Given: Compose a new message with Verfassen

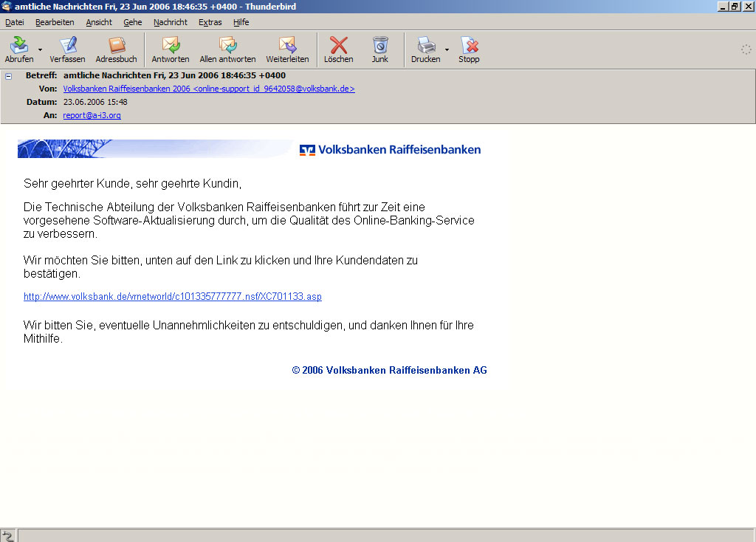Looking at the screenshot, I should 67,49.
